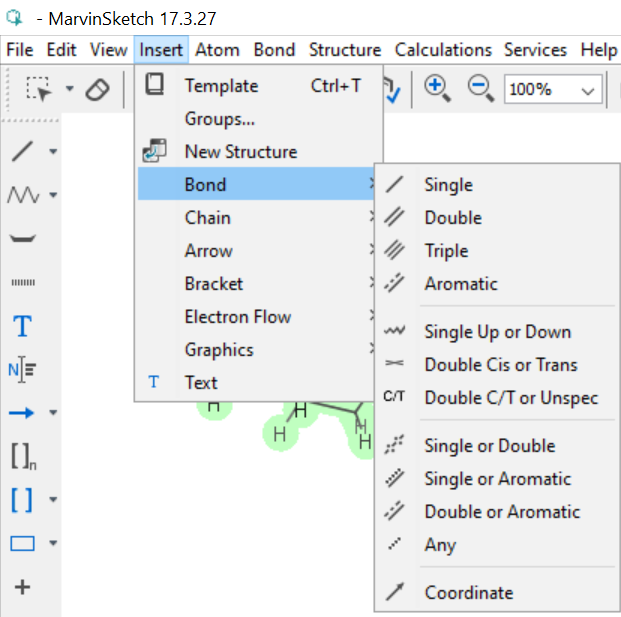Open the Calculations menu

pos(443,50)
